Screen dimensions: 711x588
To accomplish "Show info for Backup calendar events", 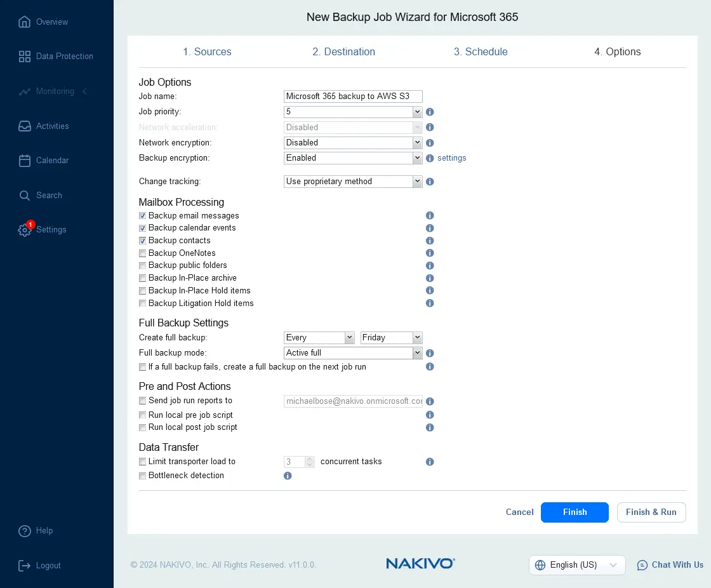I will (x=430, y=228).
